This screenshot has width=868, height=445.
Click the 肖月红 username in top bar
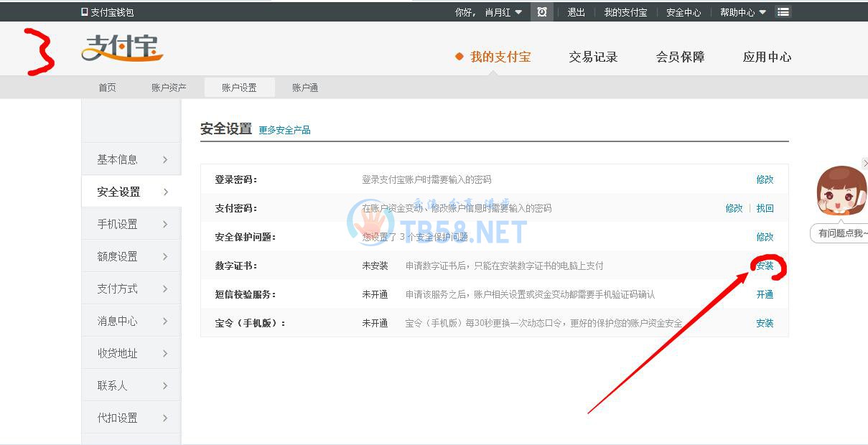point(498,12)
